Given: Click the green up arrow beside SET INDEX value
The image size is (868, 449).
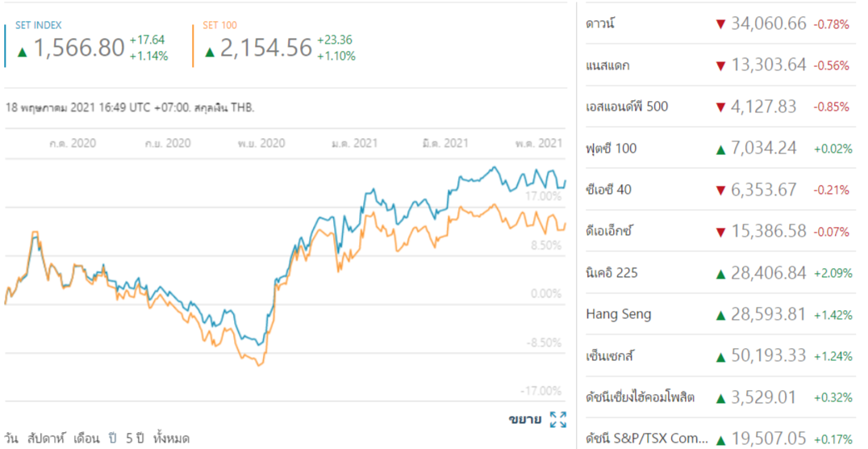Looking at the screenshot, I should point(23,52).
